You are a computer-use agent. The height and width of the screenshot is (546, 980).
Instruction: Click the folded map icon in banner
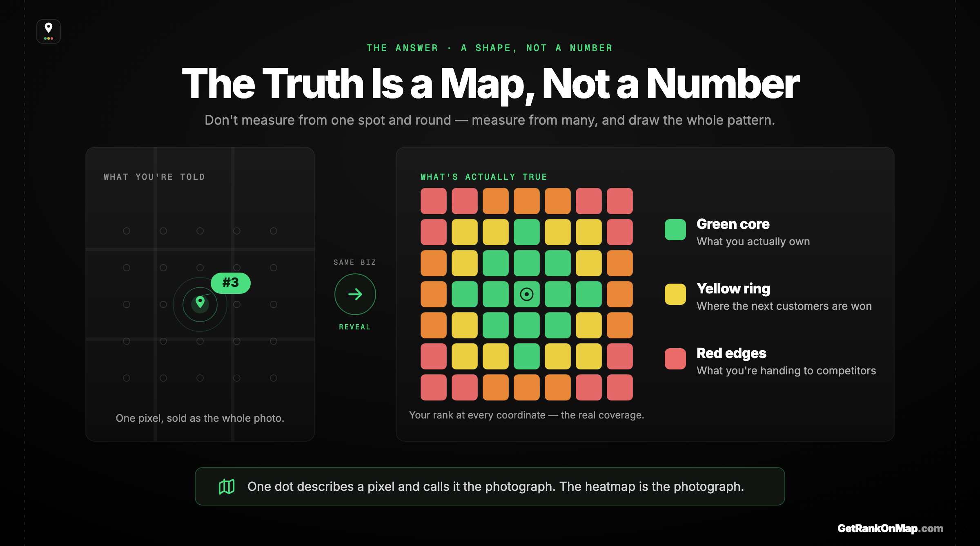[x=227, y=486]
